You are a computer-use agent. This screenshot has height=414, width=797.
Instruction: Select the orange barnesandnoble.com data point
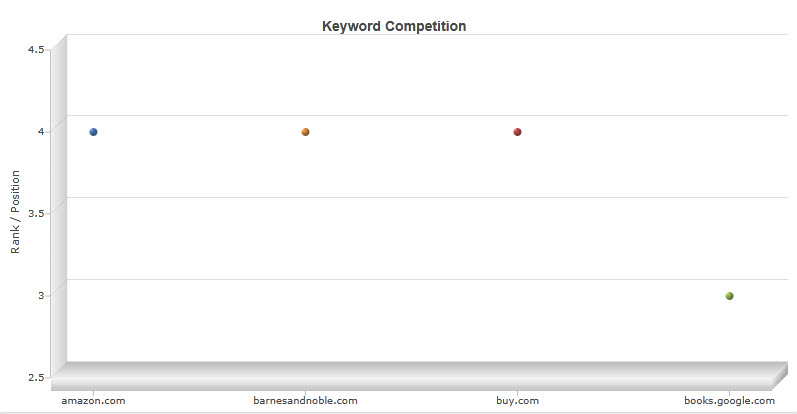click(305, 132)
